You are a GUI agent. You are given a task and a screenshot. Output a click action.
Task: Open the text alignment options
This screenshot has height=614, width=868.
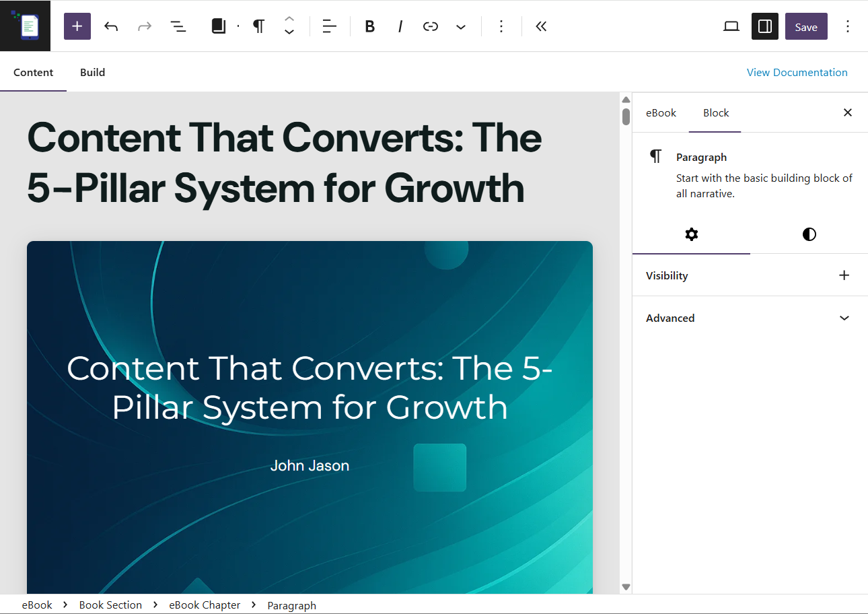tap(329, 26)
